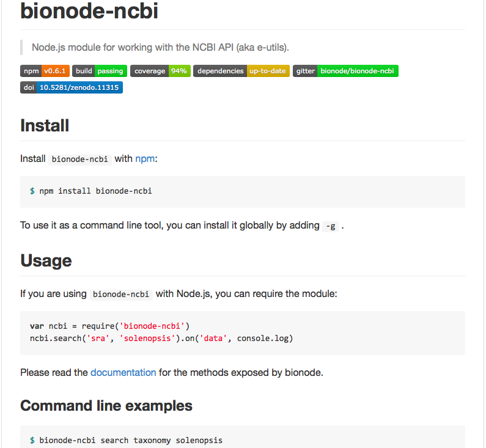Open the documentation link

pyautogui.click(x=123, y=372)
